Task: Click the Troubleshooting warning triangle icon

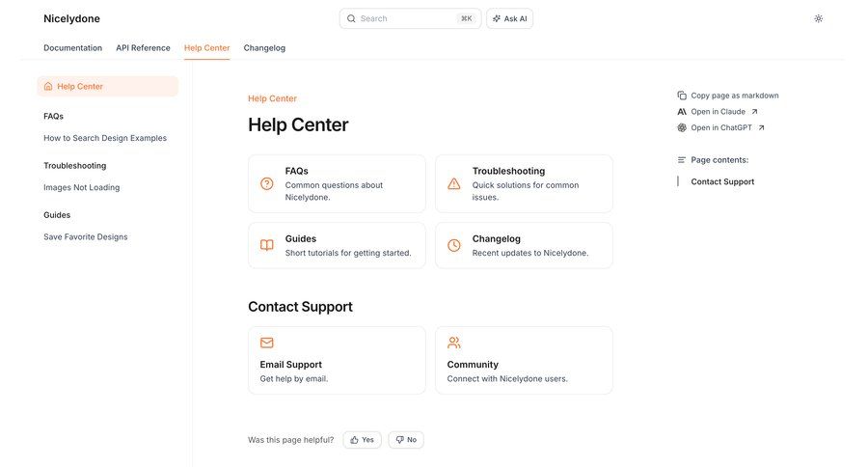Action: pyautogui.click(x=454, y=183)
